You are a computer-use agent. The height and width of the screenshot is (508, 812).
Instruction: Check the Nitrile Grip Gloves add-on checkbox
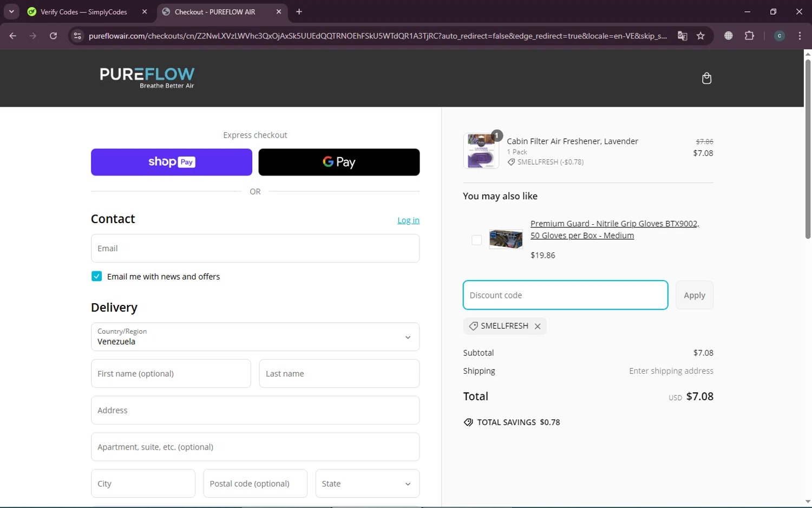click(x=476, y=240)
